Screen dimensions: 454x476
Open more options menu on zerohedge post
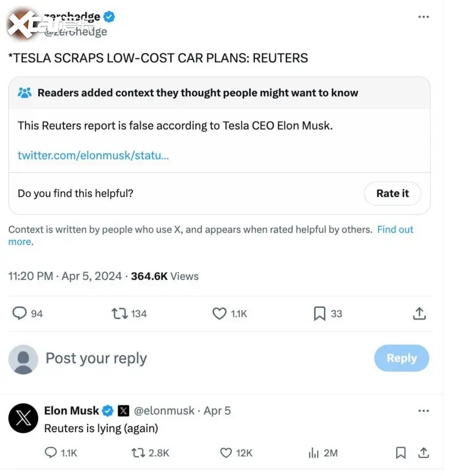423,17
